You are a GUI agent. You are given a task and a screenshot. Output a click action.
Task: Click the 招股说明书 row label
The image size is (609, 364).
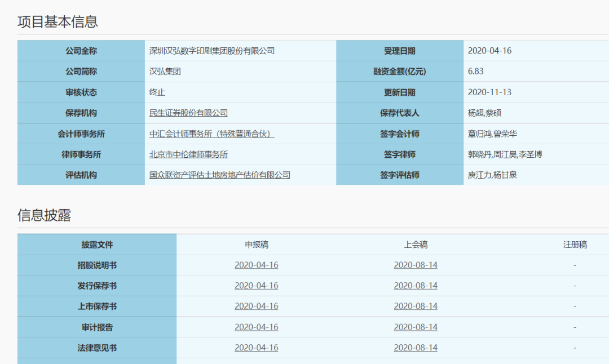pyautogui.click(x=97, y=265)
